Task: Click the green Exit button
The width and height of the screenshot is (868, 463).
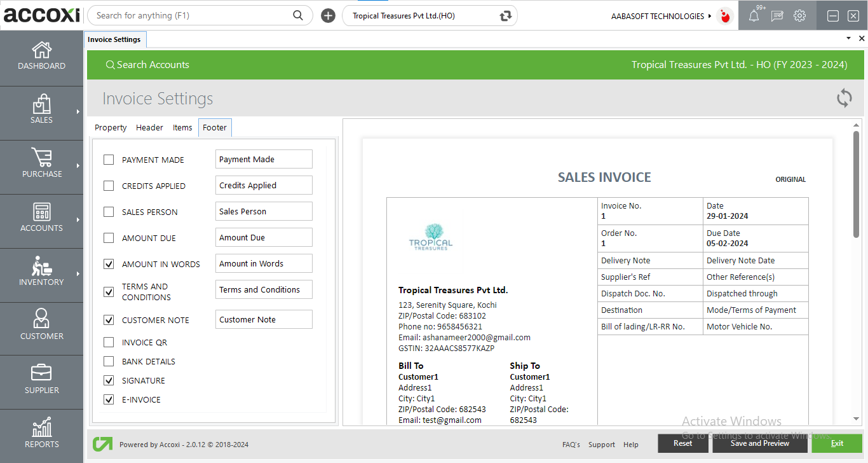Action: (x=837, y=443)
